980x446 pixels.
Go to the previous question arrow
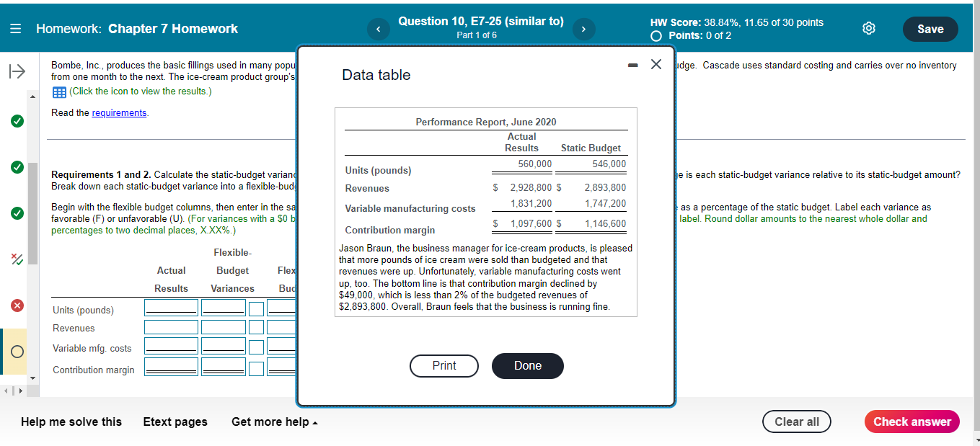pos(378,29)
